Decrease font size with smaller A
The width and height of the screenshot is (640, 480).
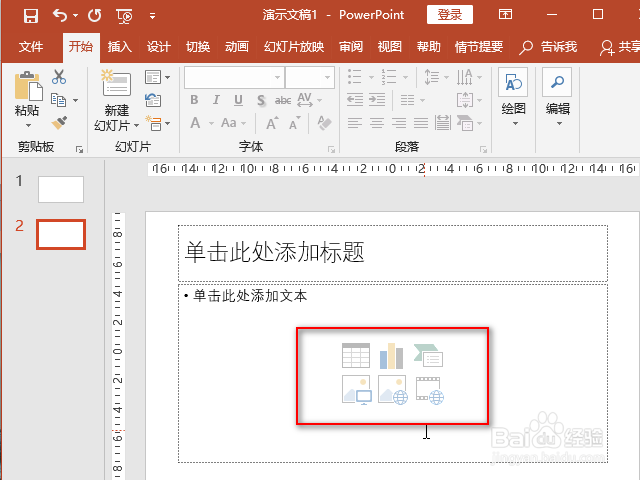[x=295, y=123]
